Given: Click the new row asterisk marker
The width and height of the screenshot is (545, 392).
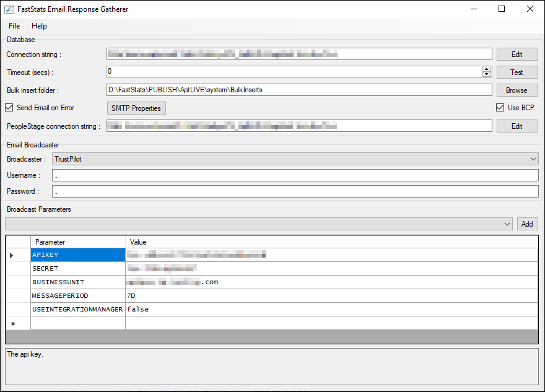Looking at the screenshot, I should tap(18, 323).
